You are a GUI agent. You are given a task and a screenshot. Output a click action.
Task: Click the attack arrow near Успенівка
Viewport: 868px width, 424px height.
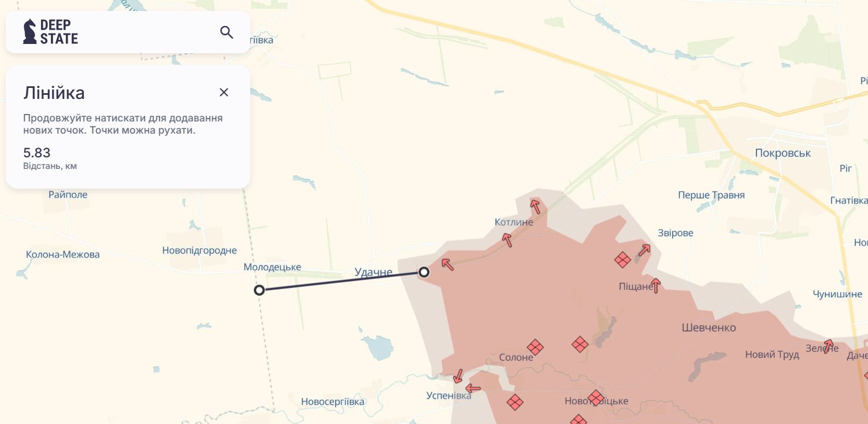point(458,376)
